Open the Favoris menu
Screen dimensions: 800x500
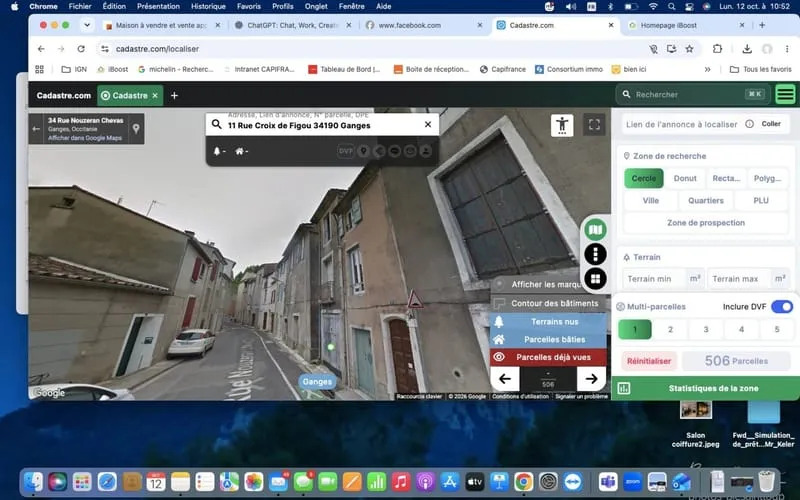248,6
